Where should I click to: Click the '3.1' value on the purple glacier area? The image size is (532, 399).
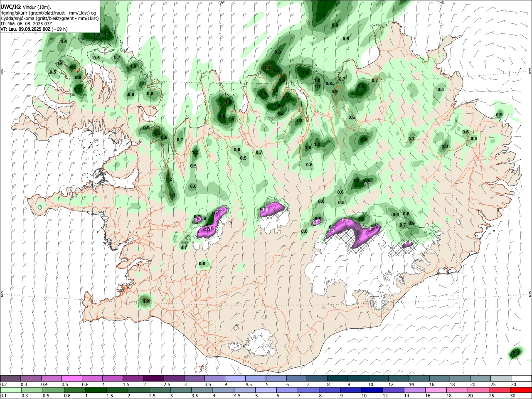coord(209,228)
